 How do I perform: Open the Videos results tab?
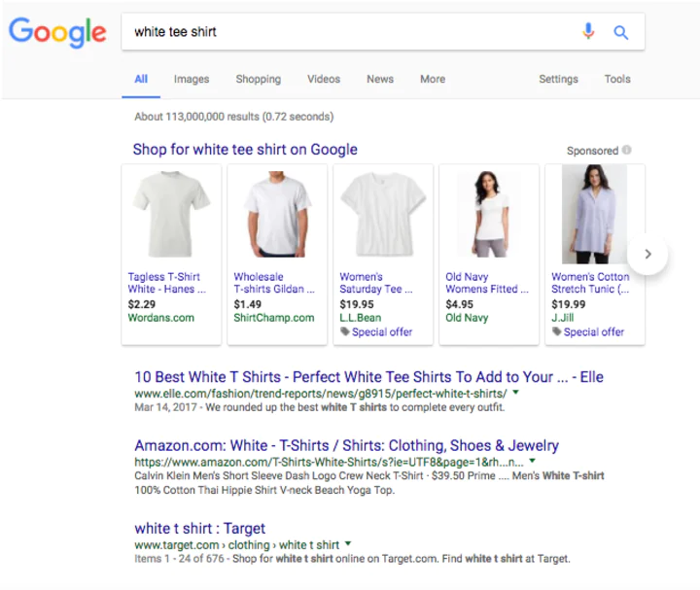(324, 80)
